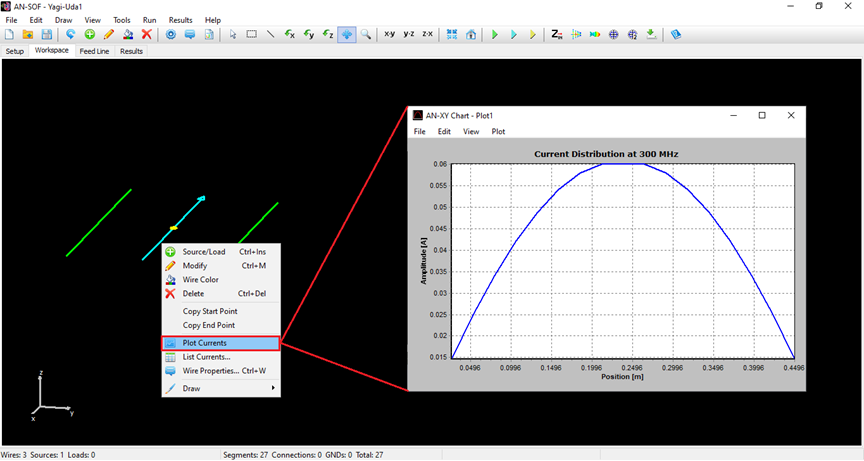
Task: Click the Home view icon
Action: pyautogui.click(x=471, y=34)
